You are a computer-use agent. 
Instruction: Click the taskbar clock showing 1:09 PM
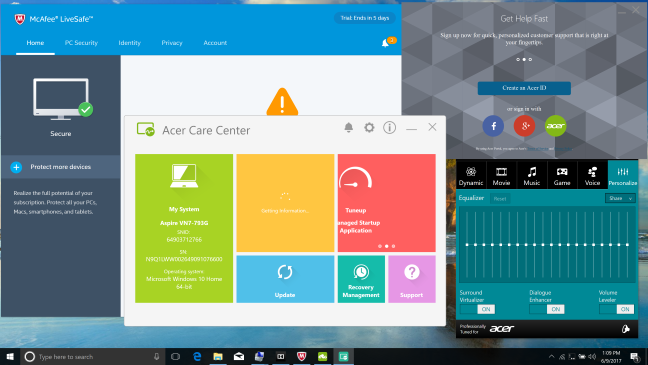(611, 356)
